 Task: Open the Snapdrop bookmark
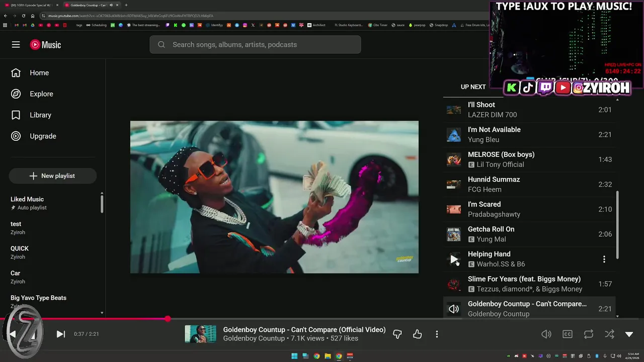click(439, 25)
